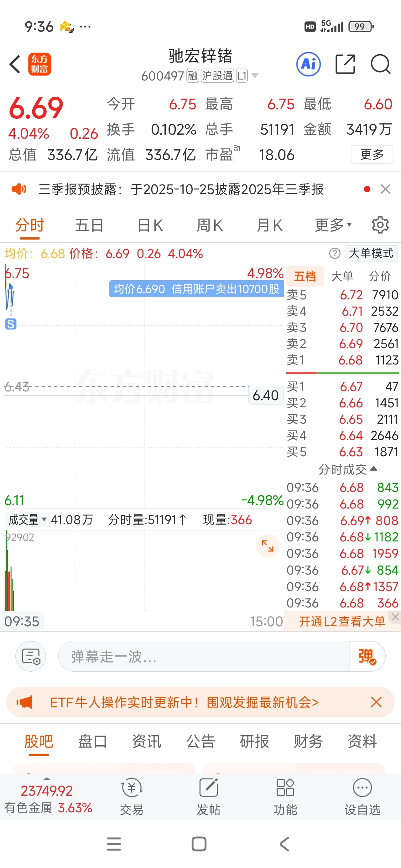The height and width of the screenshot is (868, 401).
Task: Go back using the top-left arrow
Action: coord(15,64)
